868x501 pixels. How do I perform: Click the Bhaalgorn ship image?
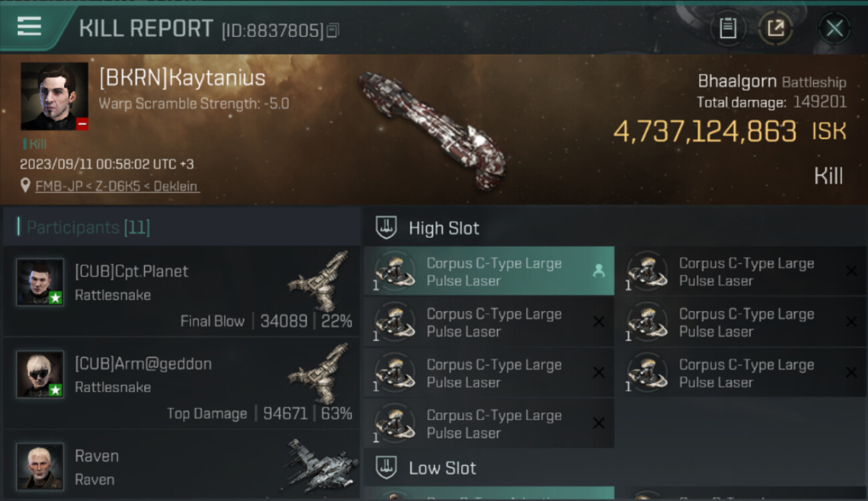[x=430, y=128]
